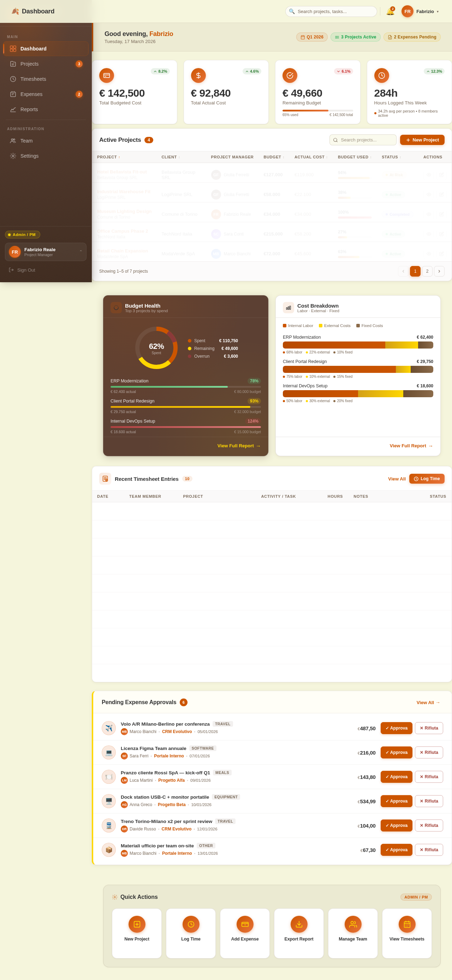
Task: Sort by Project column header
Action: (x=108, y=157)
